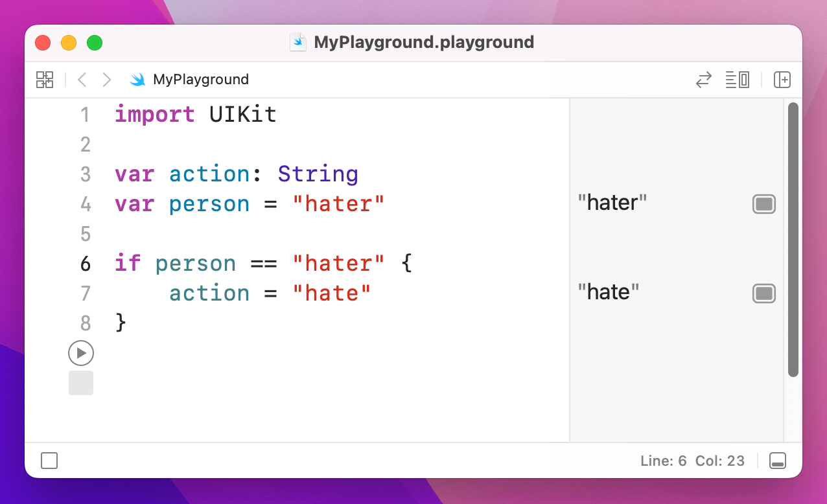827x504 pixels.
Task: Run the playground with the play button
Action: 81,353
